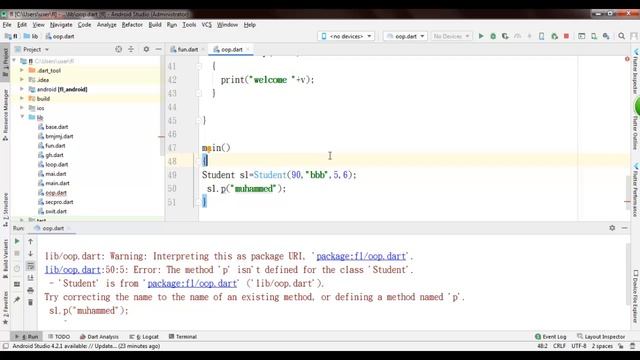Collapse the lib folder

tap(22, 117)
